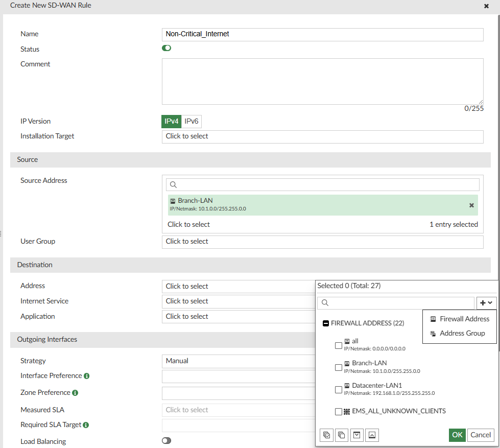The height and width of the screenshot is (448, 500).
Task: Click the '1 entry selected' text
Action: click(x=454, y=224)
